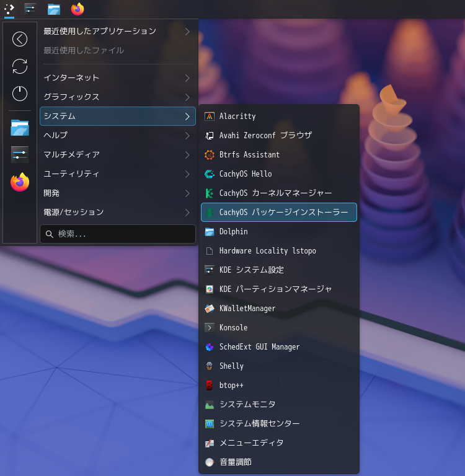Click the CachyOS package installer icon
Viewport: 465px width, 476px height.
(x=210, y=212)
